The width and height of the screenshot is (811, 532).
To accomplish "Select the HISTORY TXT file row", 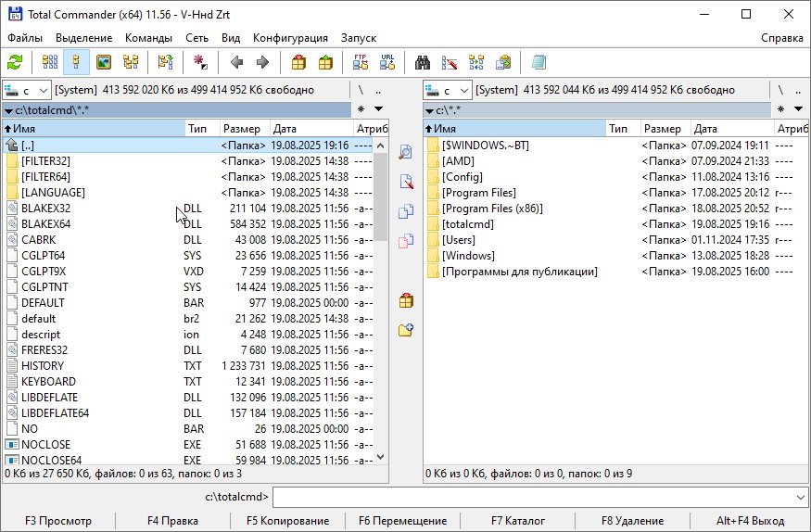I will pyautogui.click(x=189, y=366).
